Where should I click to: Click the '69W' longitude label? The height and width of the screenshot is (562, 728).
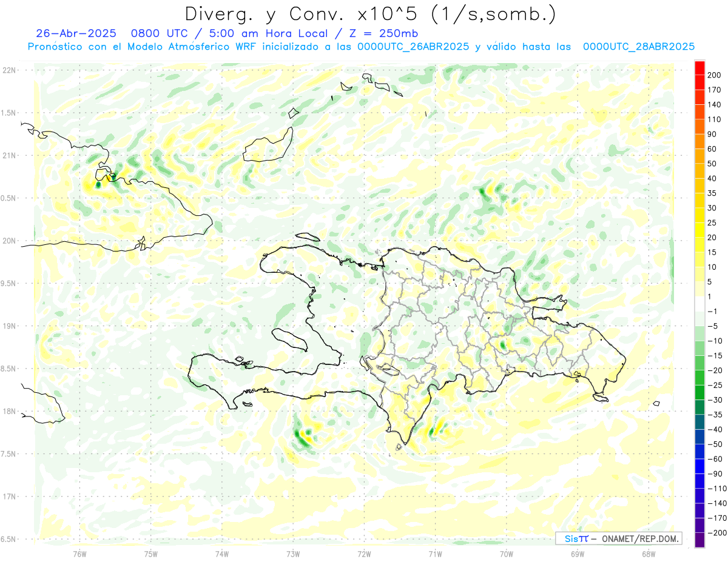578,554
